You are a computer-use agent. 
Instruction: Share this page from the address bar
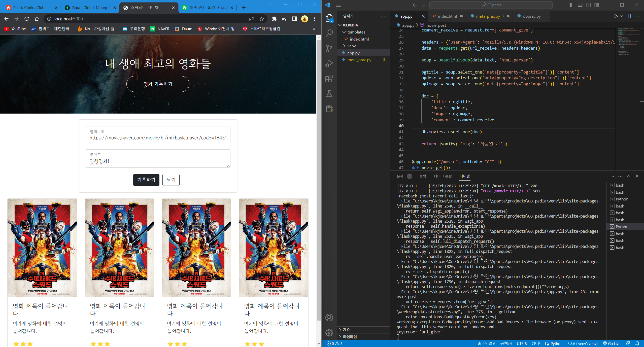pyautogui.click(x=252, y=19)
